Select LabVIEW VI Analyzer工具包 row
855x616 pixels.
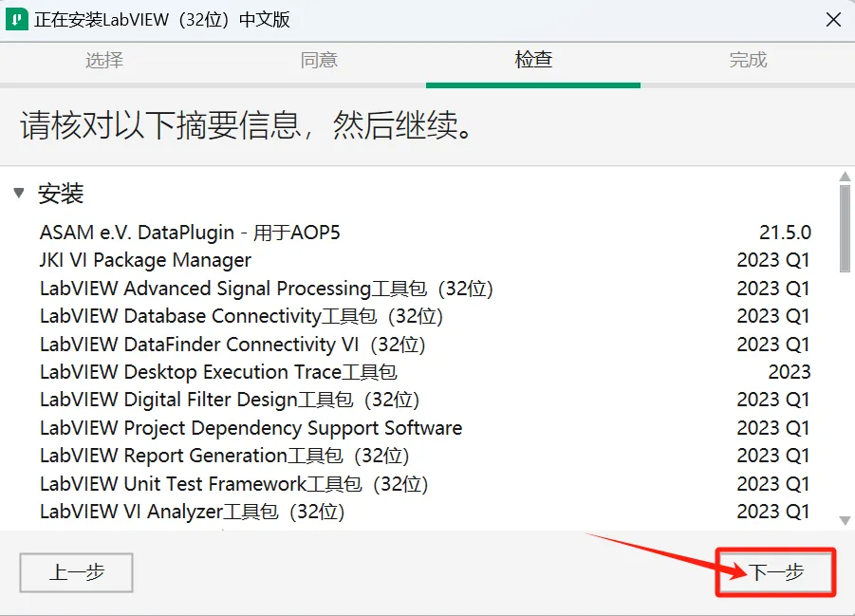pyautogui.click(x=425, y=512)
